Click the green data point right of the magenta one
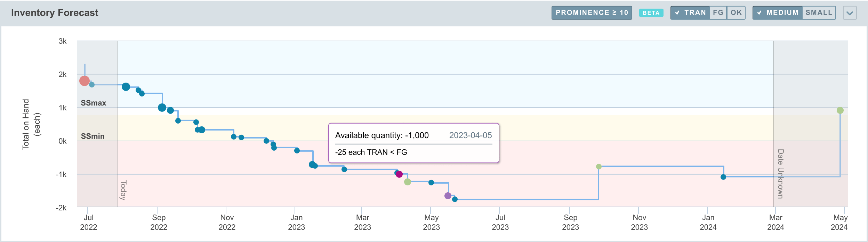 pos(408,182)
